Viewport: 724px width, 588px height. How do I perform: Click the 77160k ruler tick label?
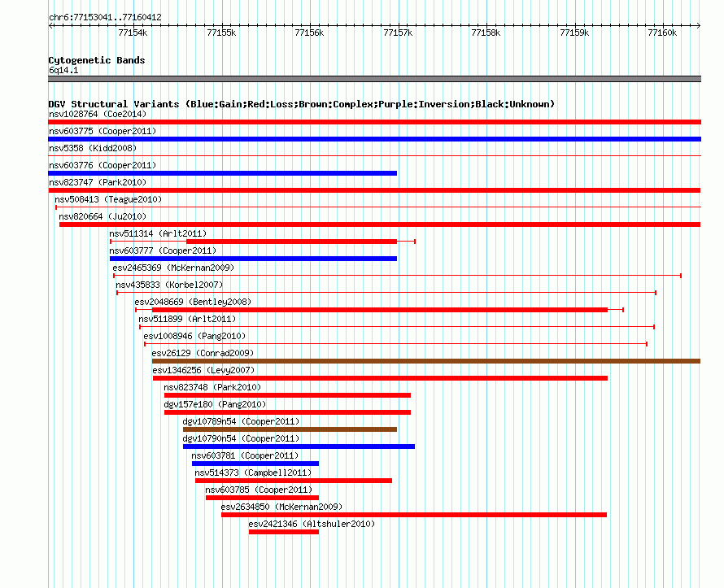coord(663,33)
